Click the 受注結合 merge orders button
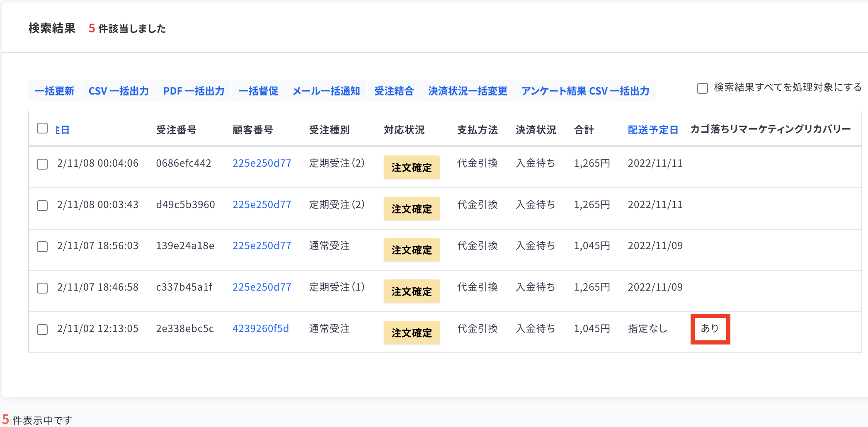 tap(394, 91)
